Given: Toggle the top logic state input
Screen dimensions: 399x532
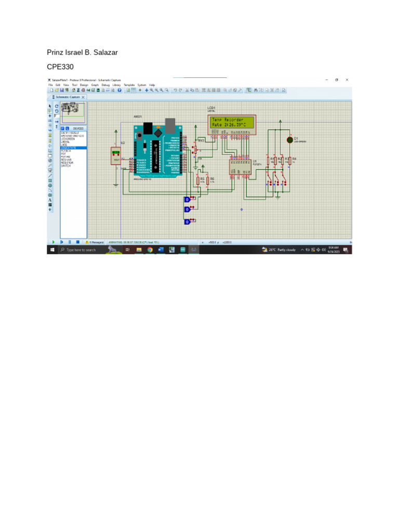Looking at the screenshot, I should tap(187, 199).
